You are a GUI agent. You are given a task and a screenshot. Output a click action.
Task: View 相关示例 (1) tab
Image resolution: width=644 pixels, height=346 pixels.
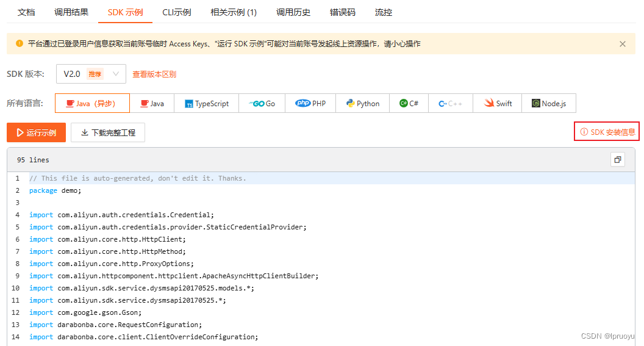[x=234, y=12]
